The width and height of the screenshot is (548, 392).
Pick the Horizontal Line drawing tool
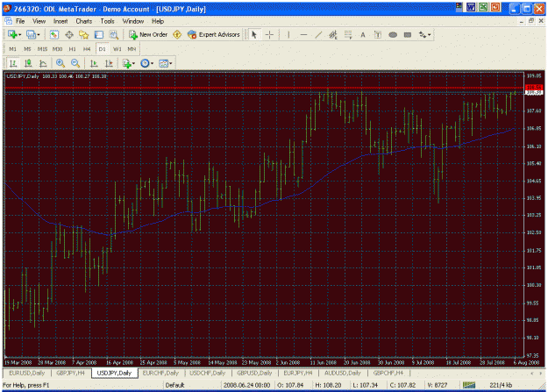coord(303,34)
